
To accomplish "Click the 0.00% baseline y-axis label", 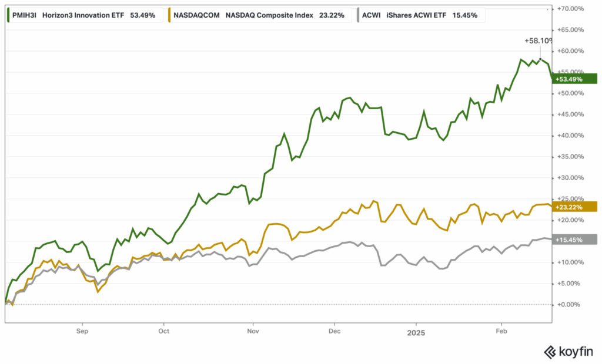I will [x=569, y=305].
